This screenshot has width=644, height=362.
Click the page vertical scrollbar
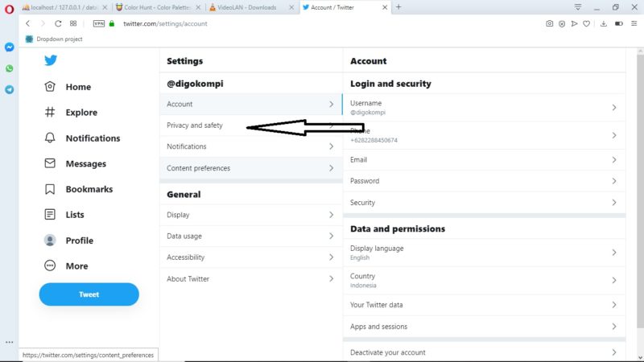click(x=640, y=191)
